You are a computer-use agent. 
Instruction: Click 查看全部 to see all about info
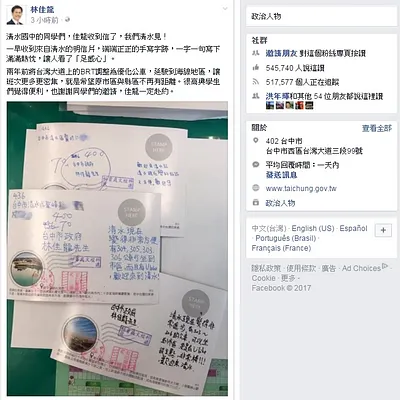[377, 128]
